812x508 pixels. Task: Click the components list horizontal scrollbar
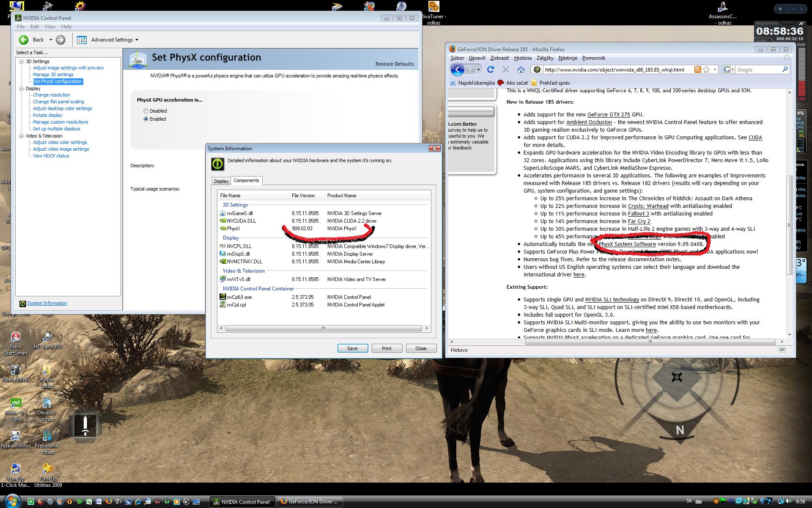324,329
